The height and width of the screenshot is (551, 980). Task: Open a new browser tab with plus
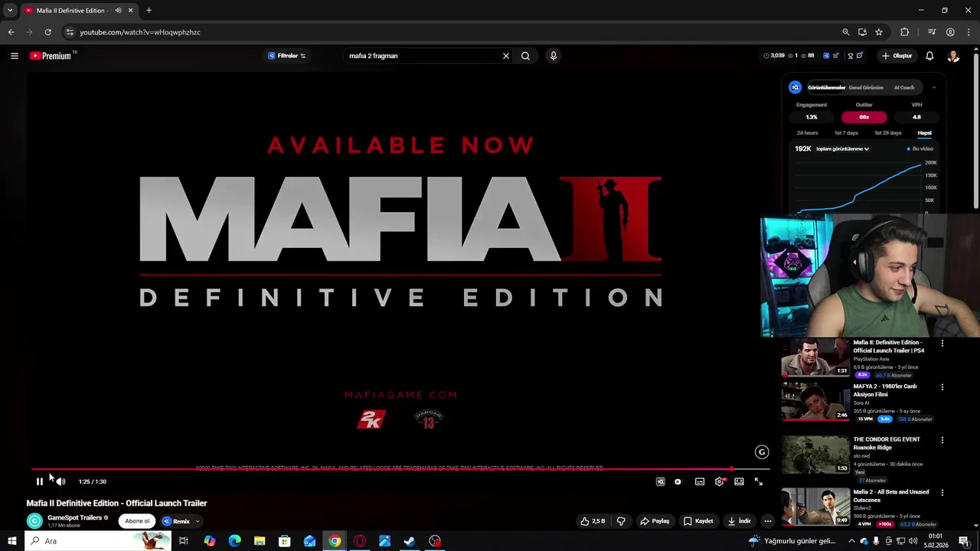click(x=149, y=11)
